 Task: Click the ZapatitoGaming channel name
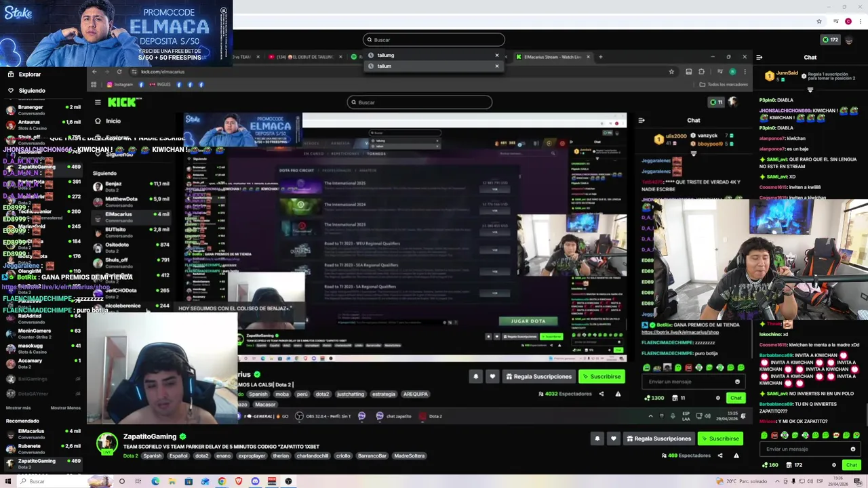[x=150, y=436]
